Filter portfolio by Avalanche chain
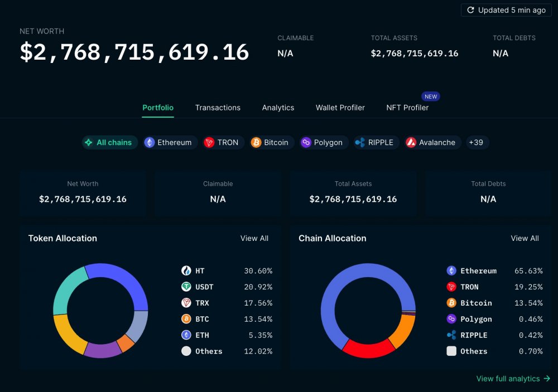 pyautogui.click(x=433, y=142)
